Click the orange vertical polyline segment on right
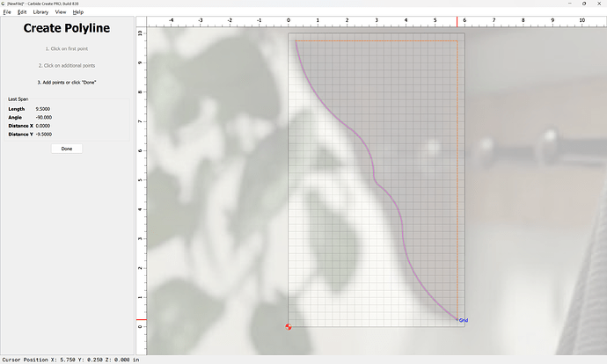Viewport: 607px width, 364px height. [457, 176]
